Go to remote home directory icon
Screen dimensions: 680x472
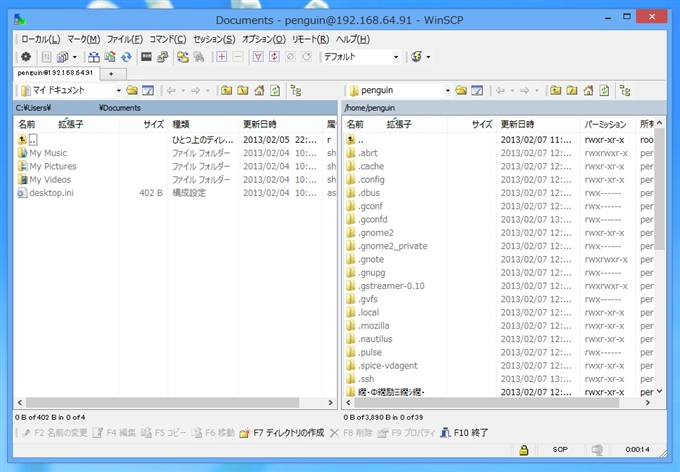click(x=588, y=91)
